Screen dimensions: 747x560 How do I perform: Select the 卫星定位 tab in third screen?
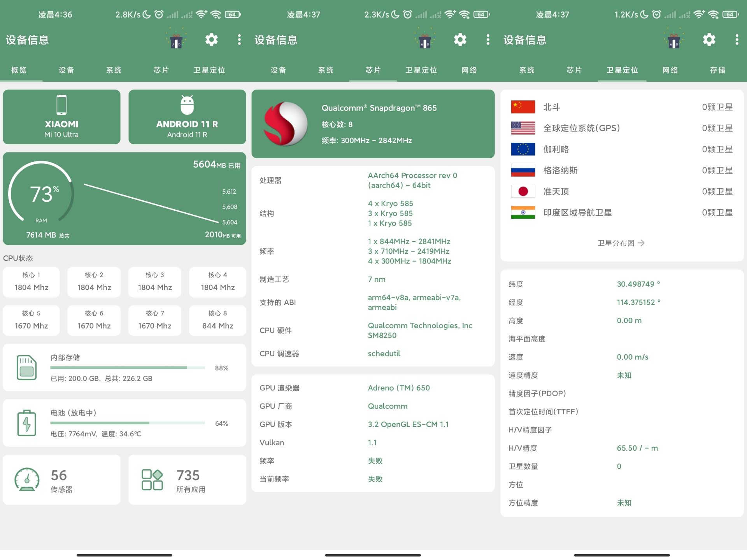coord(622,70)
